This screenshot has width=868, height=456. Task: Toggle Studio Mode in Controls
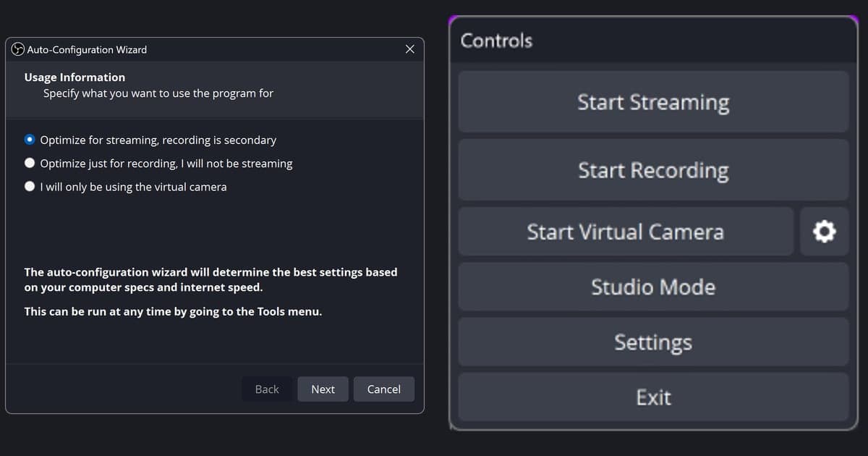[x=653, y=287]
